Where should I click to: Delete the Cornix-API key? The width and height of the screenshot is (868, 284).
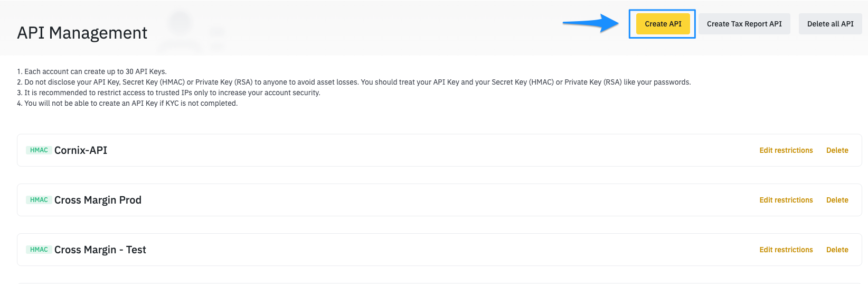click(837, 150)
